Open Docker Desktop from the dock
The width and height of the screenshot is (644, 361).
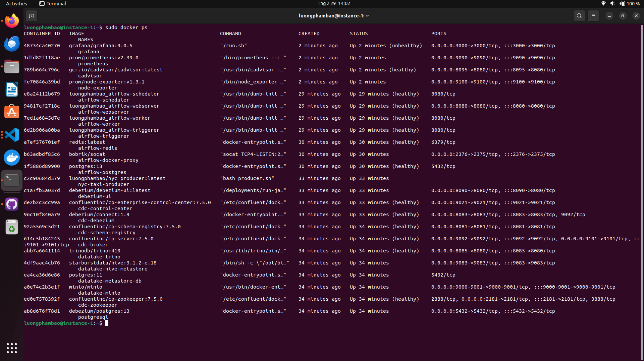[12, 158]
